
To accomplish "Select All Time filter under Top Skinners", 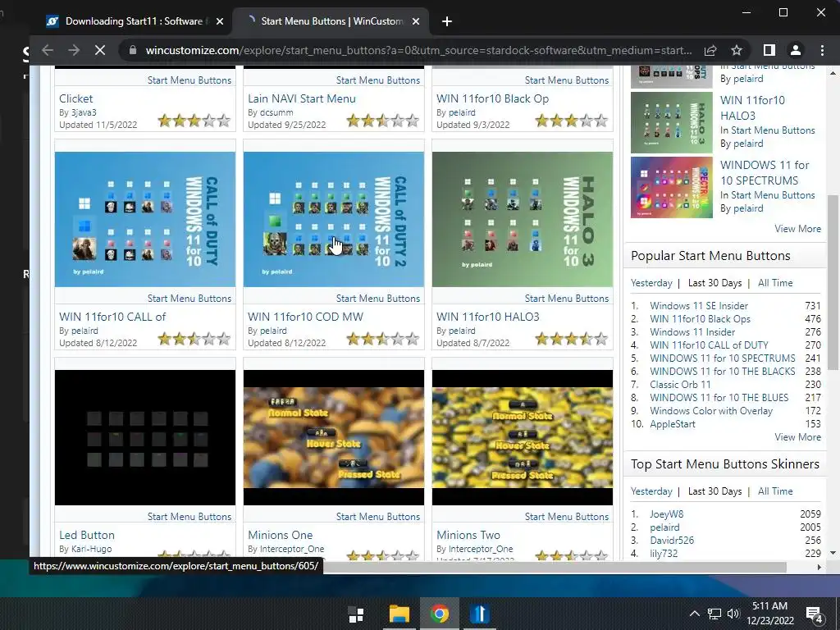I will (x=775, y=491).
